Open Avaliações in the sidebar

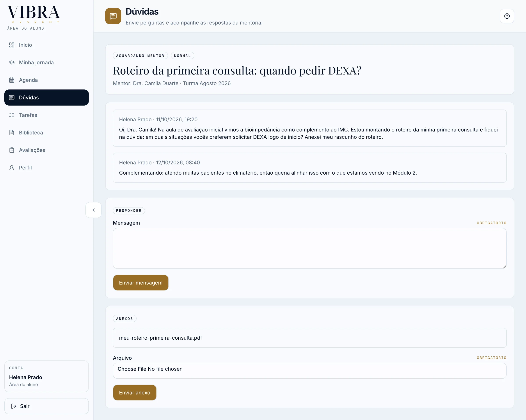click(x=46, y=150)
